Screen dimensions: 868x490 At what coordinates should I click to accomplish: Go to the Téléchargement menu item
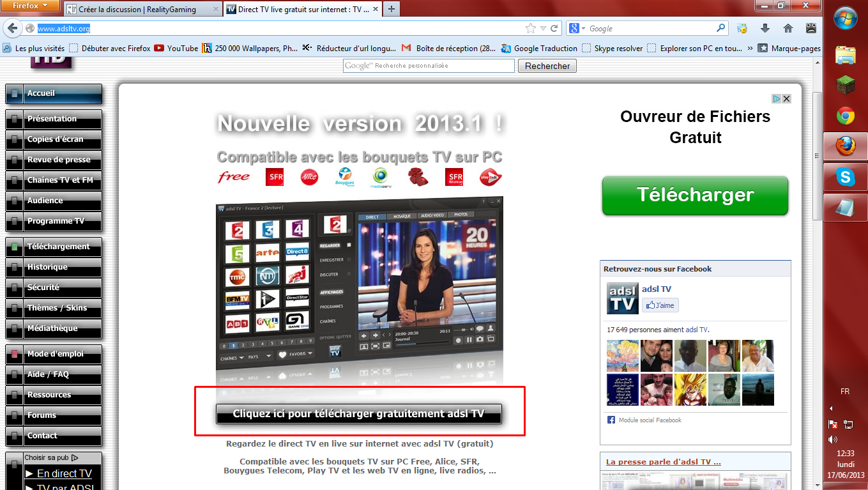(54, 247)
